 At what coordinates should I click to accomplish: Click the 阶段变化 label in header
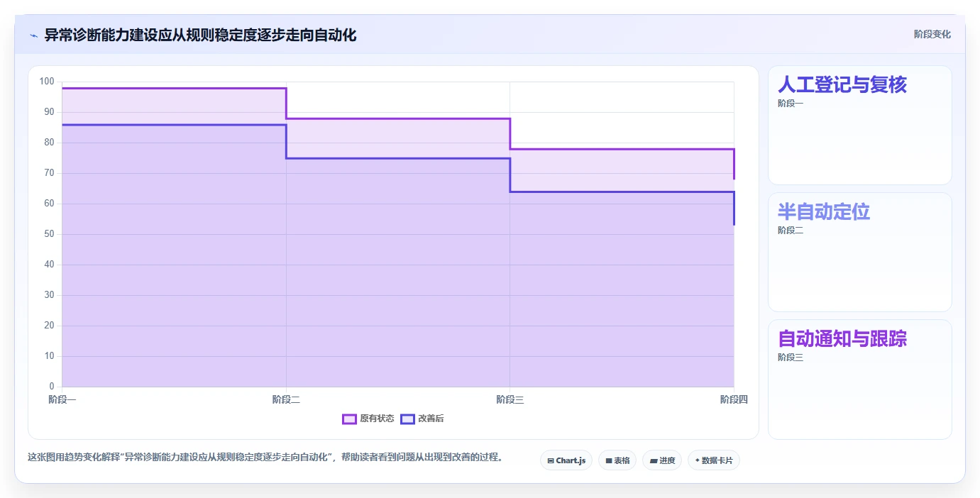(932, 34)
